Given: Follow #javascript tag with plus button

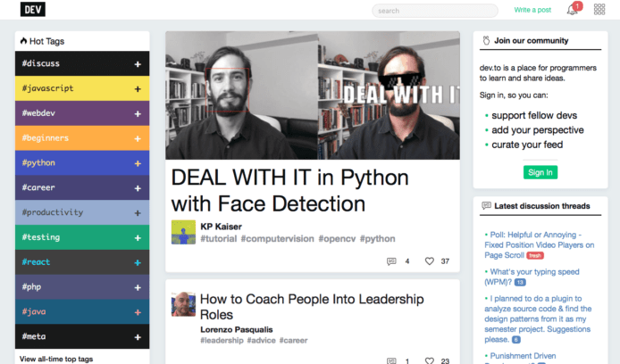Looking at the screenshot, I should tap(138, 89).
